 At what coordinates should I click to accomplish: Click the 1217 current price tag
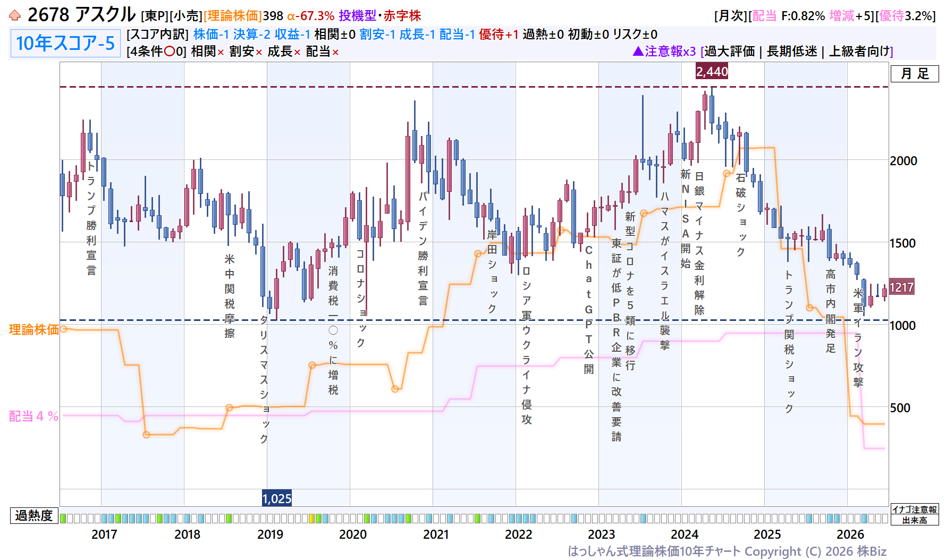point(901,287)
